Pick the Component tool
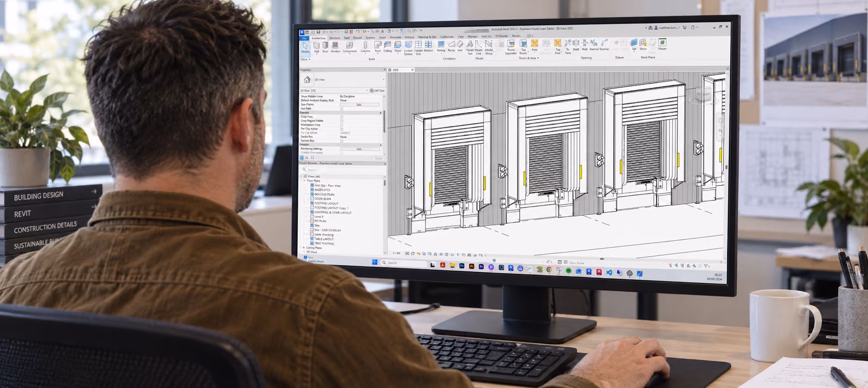 tap(350, 47)
